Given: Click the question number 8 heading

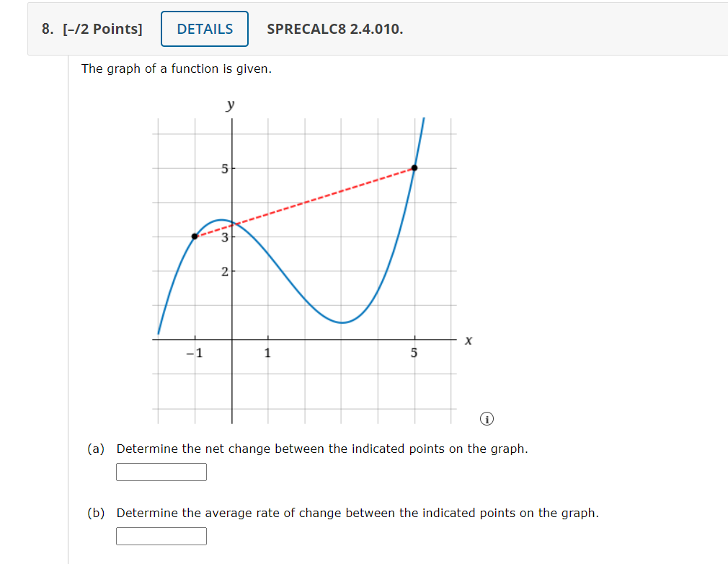Looking at the screenshot, I should tap(47, 30).
